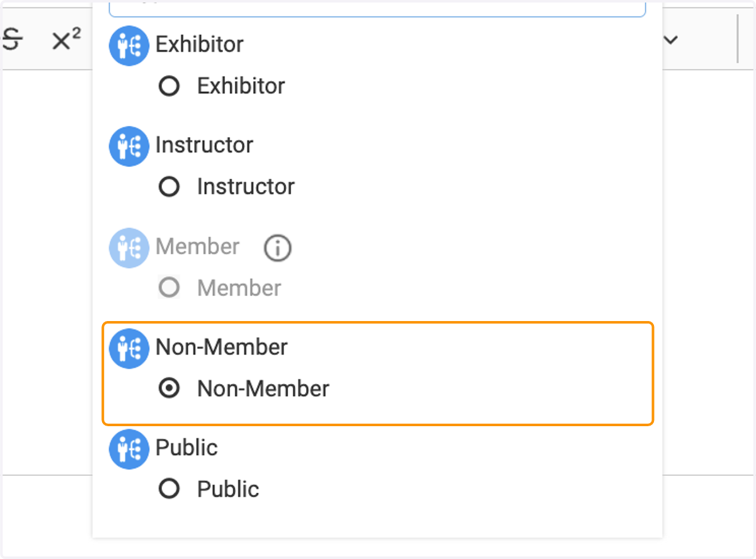Image resolution: width=756 pixels, height=559 pixels.
Task: Select the Exhibitor radio button
Action: (x=169, y=86)
